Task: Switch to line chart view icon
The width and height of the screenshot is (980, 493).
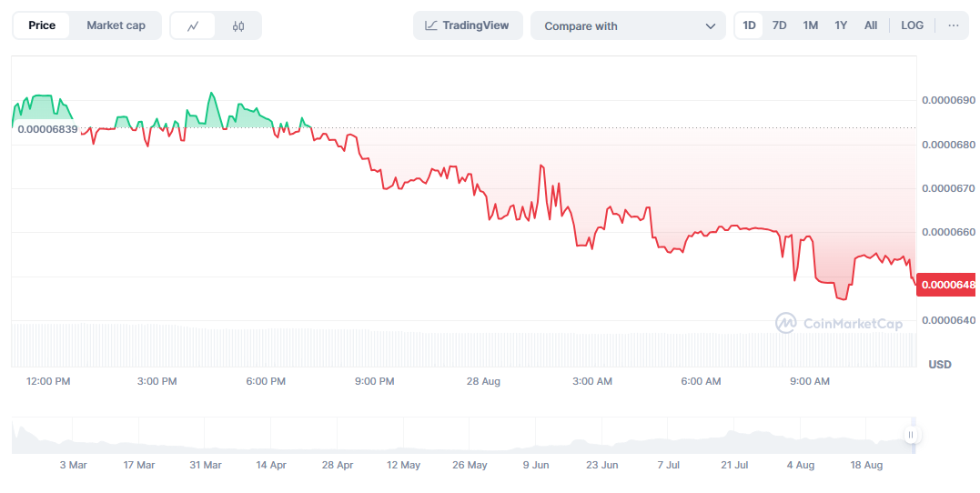Action: tap(193, 25)
